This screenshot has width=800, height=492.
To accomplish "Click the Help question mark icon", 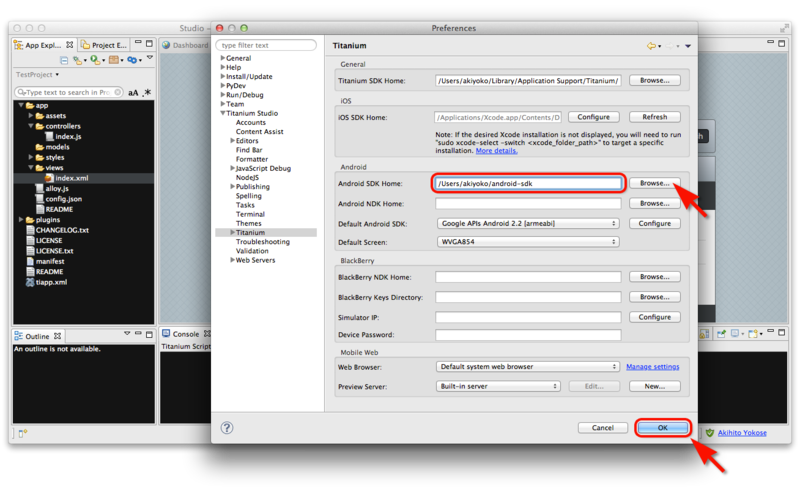I will click(227, 428).
